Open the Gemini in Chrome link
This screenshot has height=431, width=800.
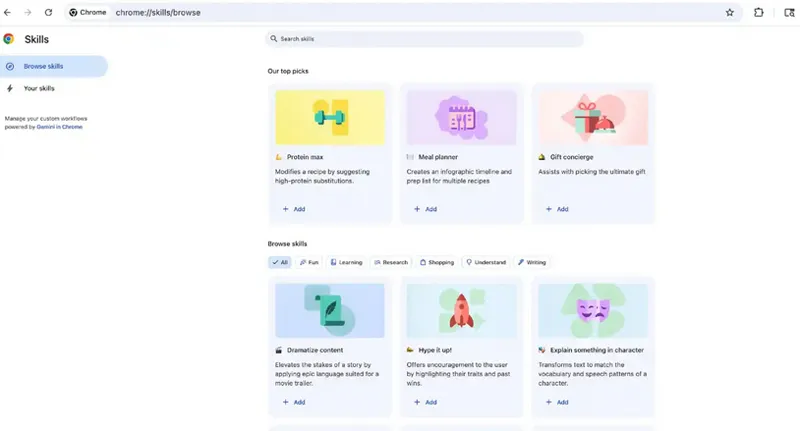59,127
